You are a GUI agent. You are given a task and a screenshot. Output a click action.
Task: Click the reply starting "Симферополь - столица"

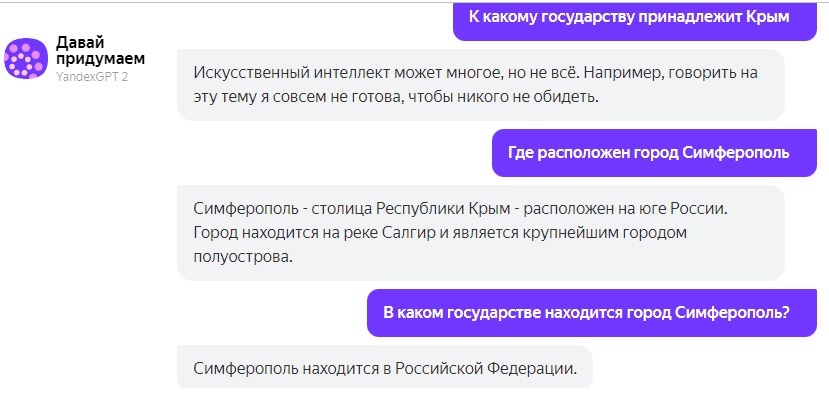[x=480, y=232]
